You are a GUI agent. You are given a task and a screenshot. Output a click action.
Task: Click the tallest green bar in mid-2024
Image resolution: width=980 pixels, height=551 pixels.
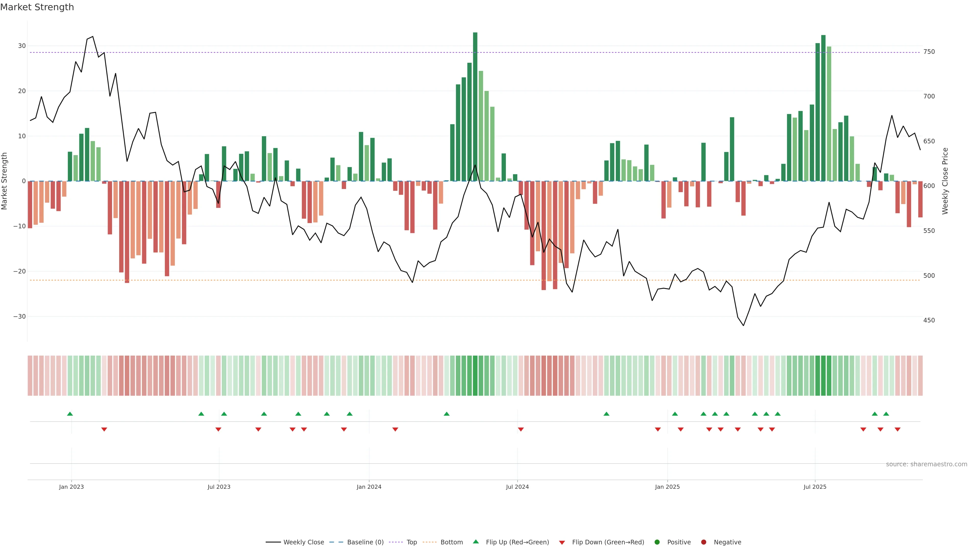click(x=475, y=106)
